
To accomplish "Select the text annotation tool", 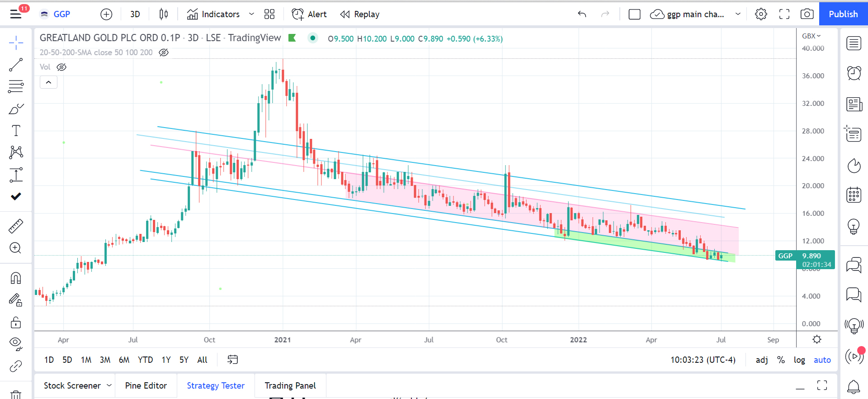I will 16,130.
